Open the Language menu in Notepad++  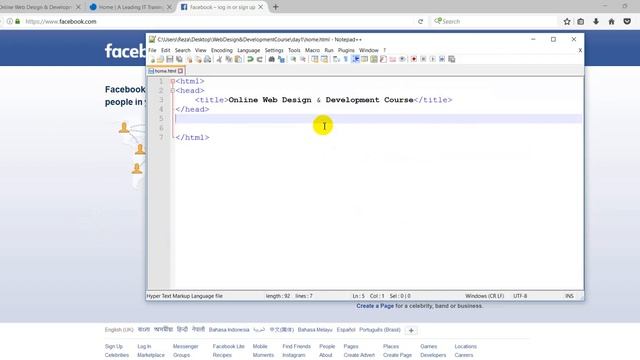[249, 50]
